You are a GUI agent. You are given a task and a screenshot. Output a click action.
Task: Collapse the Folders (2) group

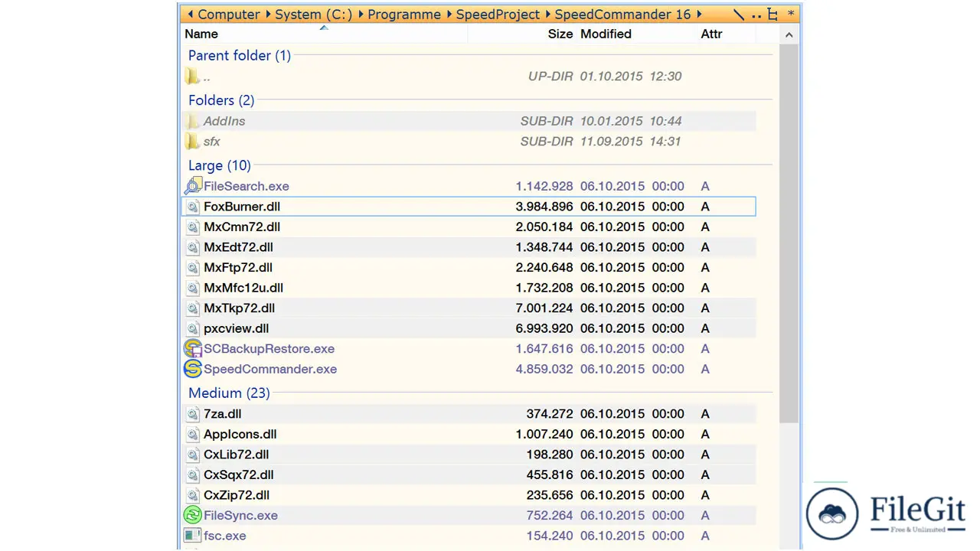pos(221,100)
